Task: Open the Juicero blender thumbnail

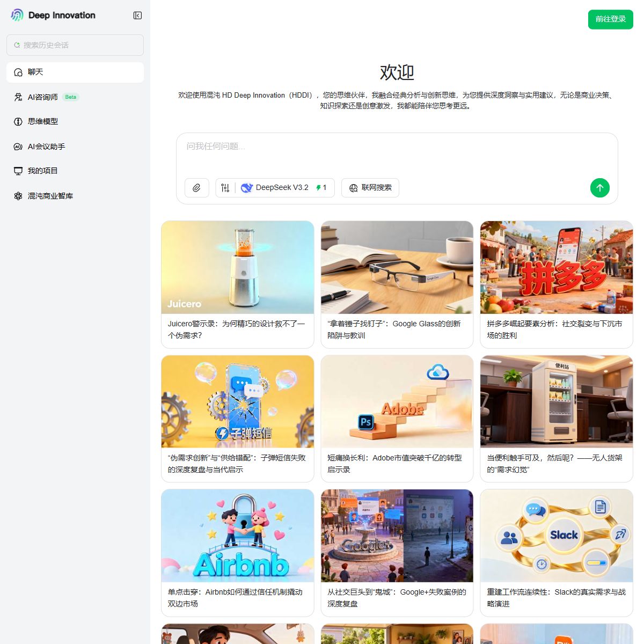Action: pos(238,267)
